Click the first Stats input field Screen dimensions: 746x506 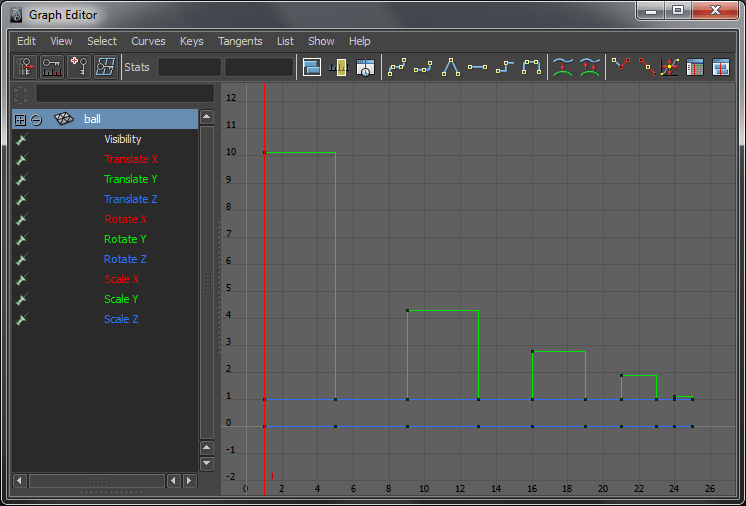[x=189, y=67]
